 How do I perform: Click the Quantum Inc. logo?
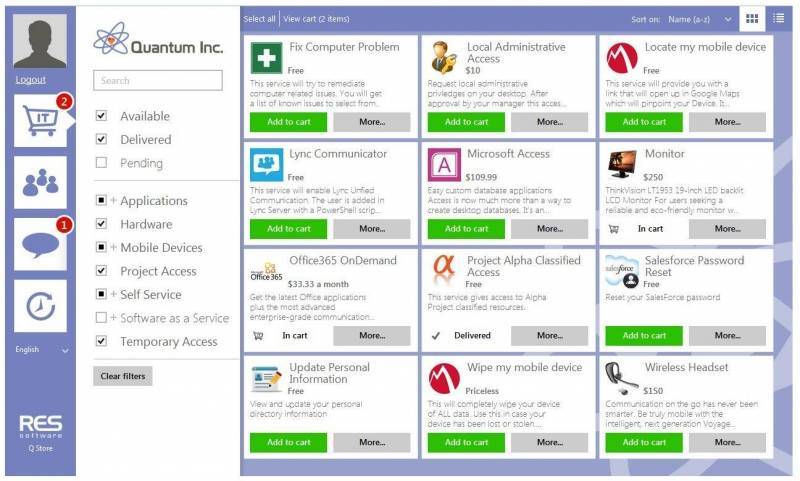pyautogui.click(x=158, y=41)
